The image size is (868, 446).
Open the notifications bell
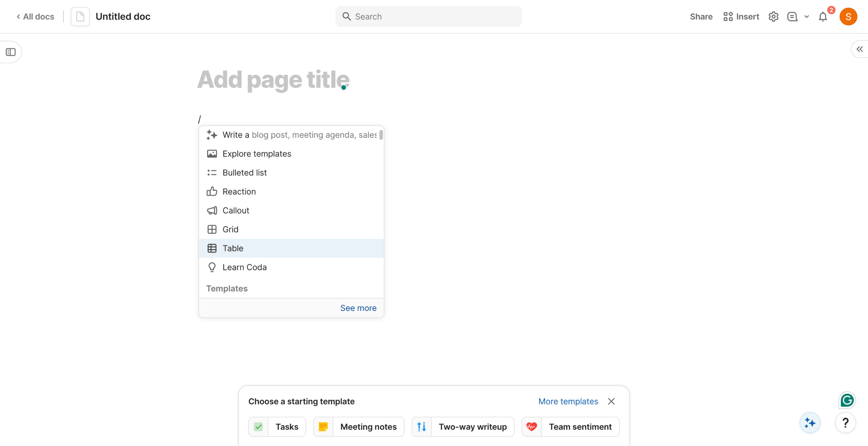823,17
